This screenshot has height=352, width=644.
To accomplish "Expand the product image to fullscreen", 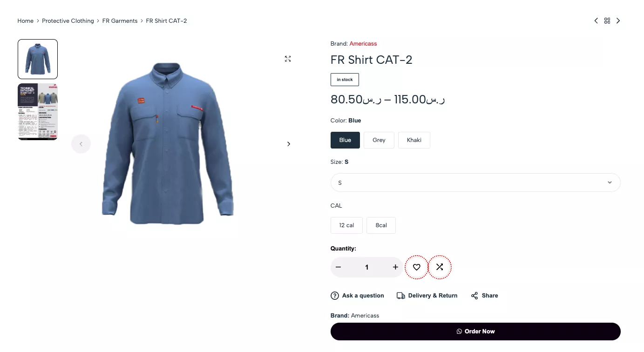I will (x=288, y=59).
